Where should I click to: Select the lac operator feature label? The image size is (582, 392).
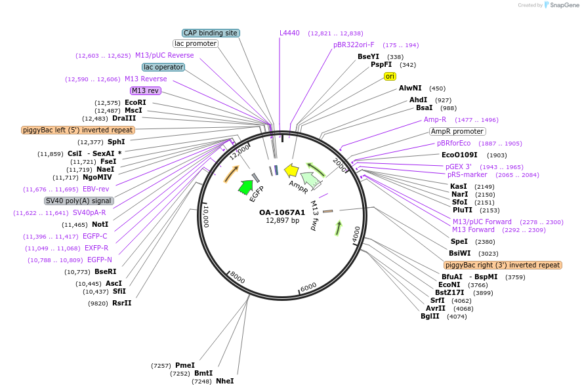pos(163,67)
